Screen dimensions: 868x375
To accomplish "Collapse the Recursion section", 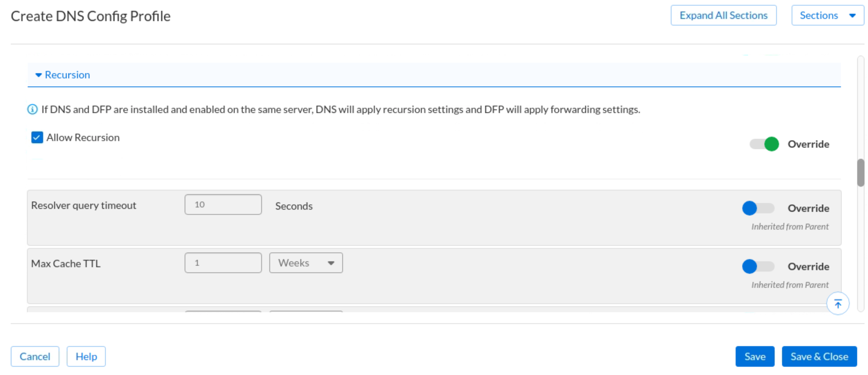I will tap(38, 75).
